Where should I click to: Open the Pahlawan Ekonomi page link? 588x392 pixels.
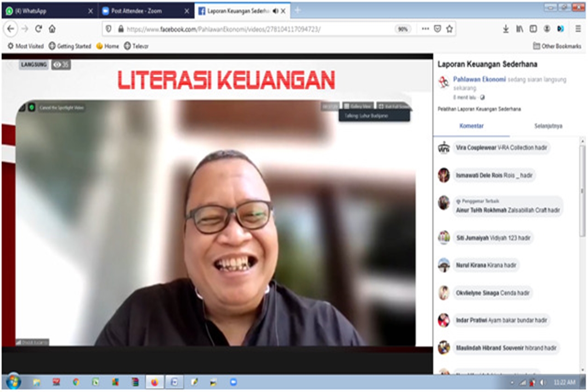(x=480, y=79)
